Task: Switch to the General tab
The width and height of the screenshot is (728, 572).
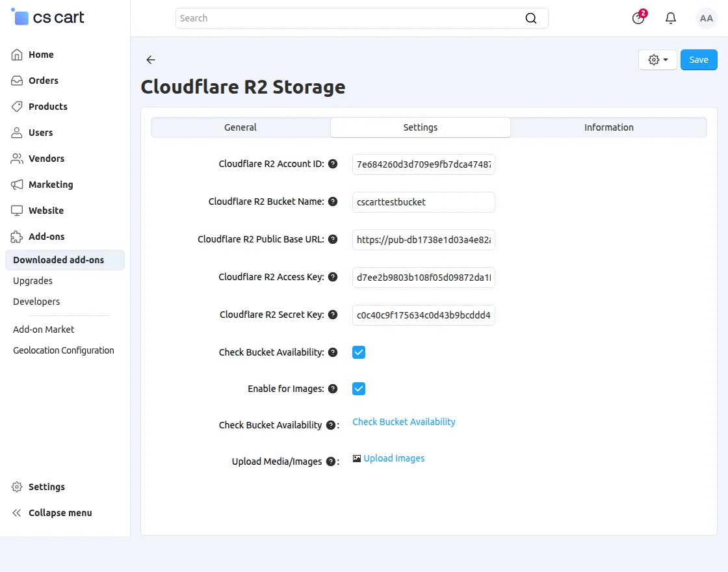Action: click(x=240, y=127)
